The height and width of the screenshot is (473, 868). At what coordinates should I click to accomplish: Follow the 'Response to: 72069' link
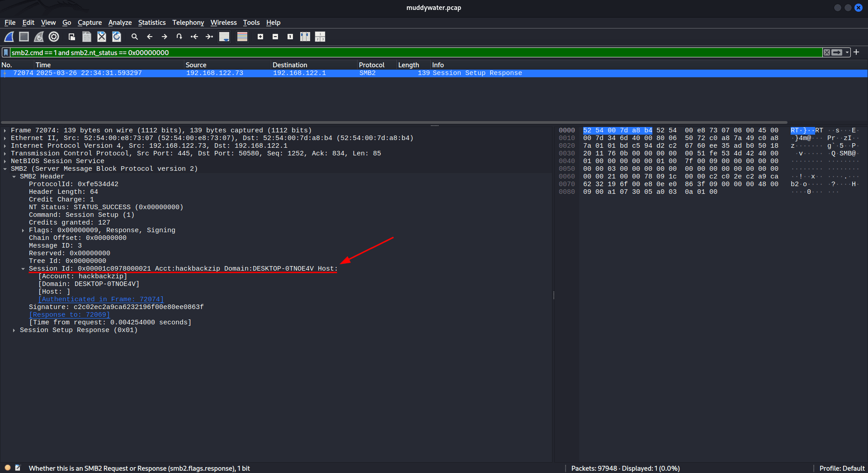click(70, 315)
